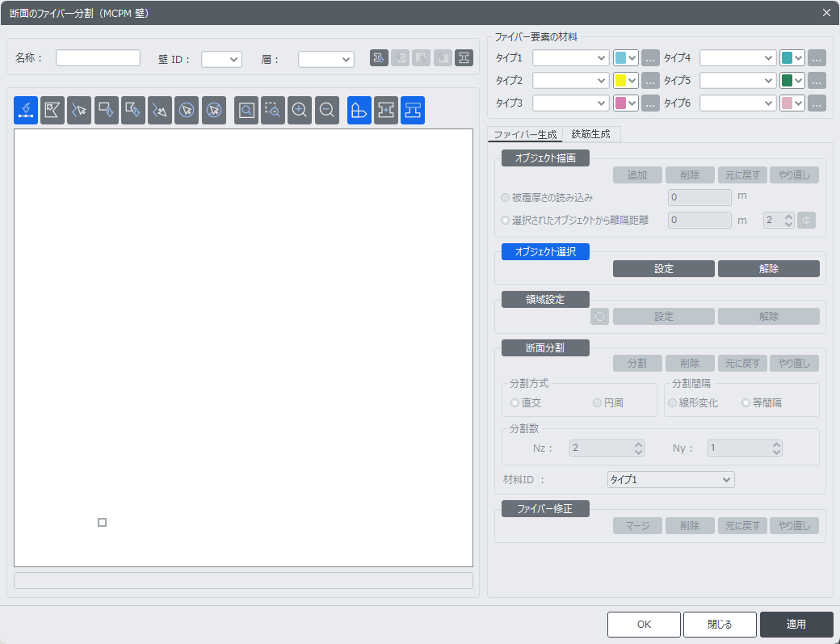
Task: Expand the タイプ2 material dropdown
Action: (x=570, y=80)
